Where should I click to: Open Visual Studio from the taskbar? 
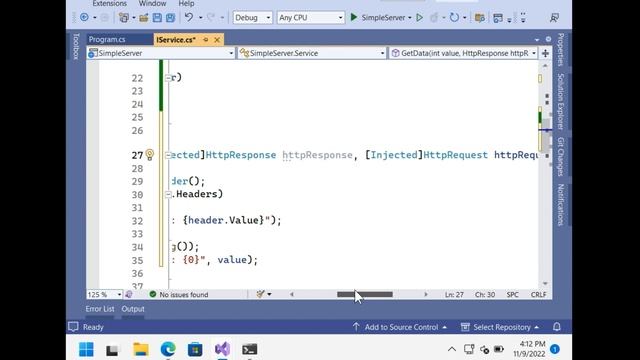(222, 349)
